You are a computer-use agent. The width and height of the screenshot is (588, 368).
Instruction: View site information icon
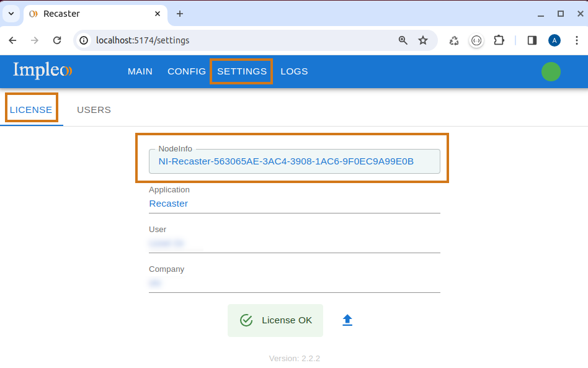(x=84, y=40)
